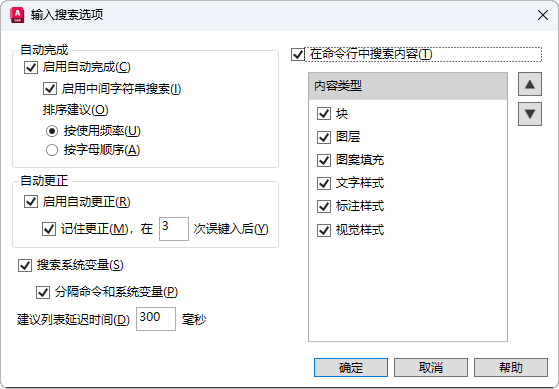Select 按字母顺序 radio button

52,150
